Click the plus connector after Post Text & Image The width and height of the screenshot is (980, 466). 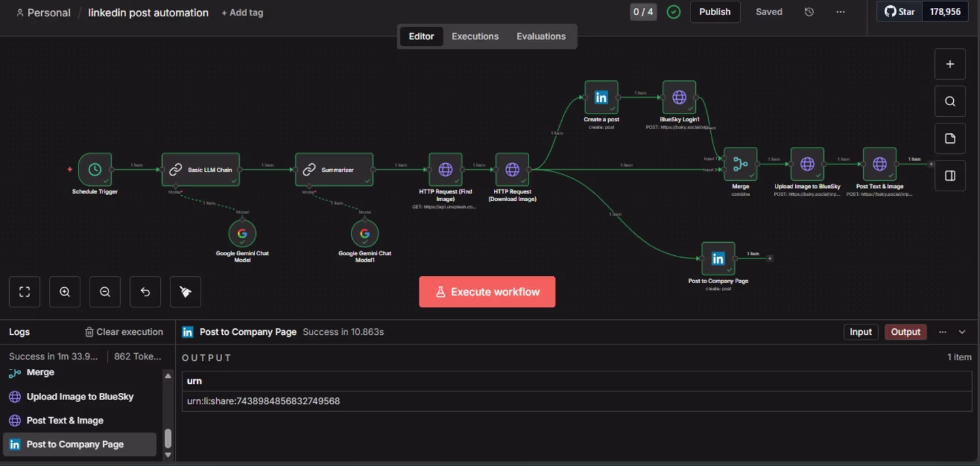point(931,164)
